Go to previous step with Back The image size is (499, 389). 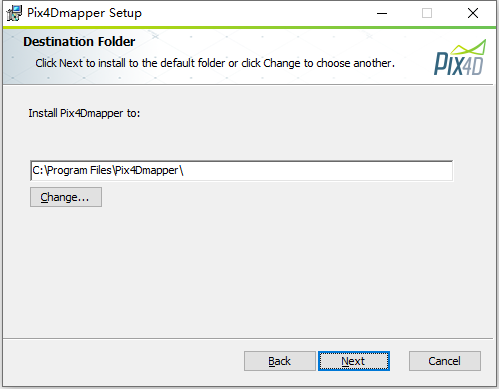(280, 361)
